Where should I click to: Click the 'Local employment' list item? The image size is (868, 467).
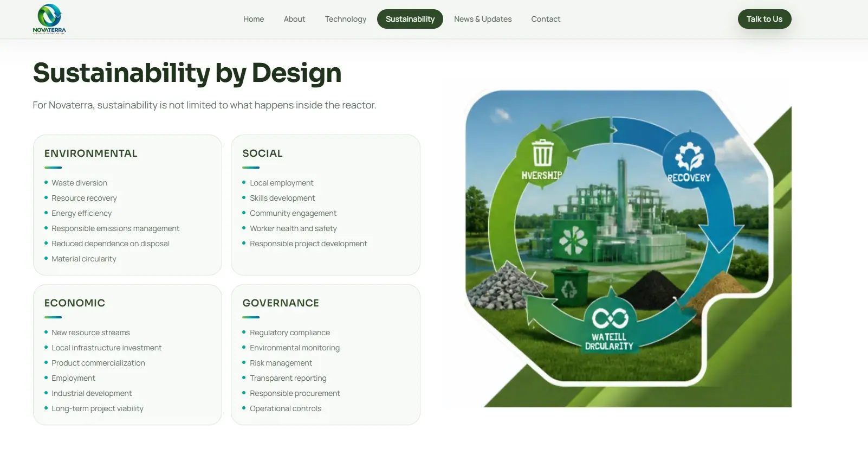pos(282,183)
